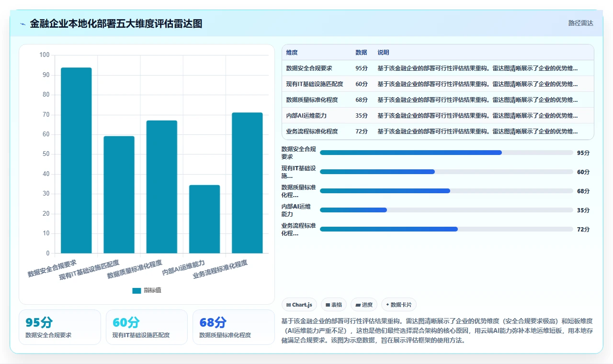This screenshot has height=364, width=613.
Task: Click the 现有IT基础设施匹配度 bar in the chart
Action: (x=119, y=195)
